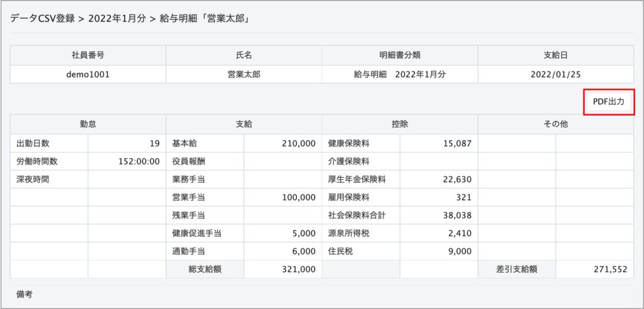The image size is (644, 309).
Task: Click the PDF出力 button
Action: coord(608,102)
